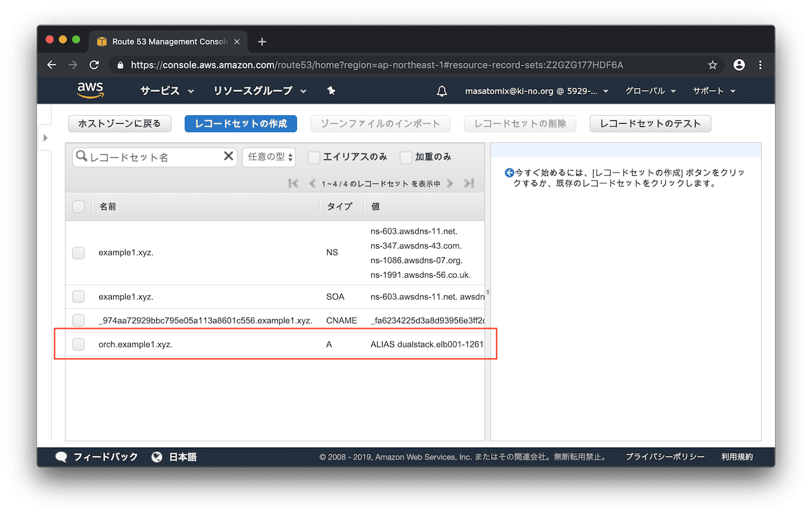Clear the record set name search with X

pyautogui.click(x=228, y=156)
